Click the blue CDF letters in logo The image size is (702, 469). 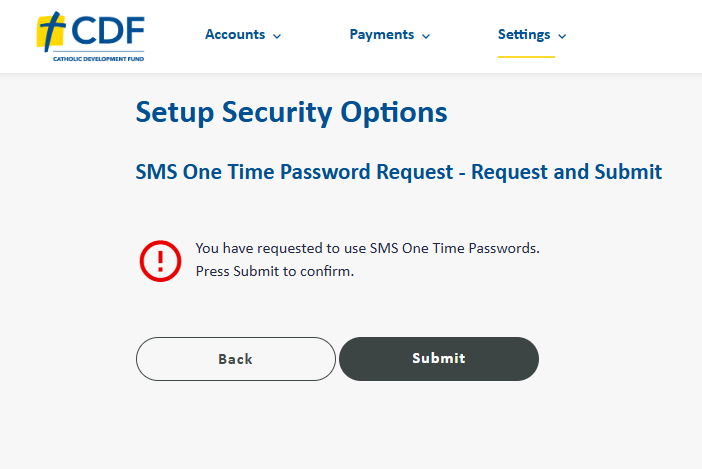108,30
